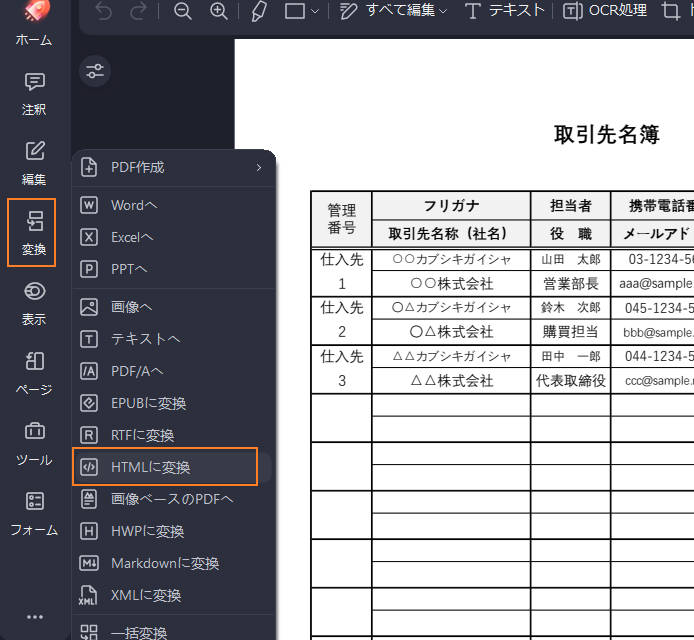Click the cell △△カブシキガイシャ

pos(451,356)
